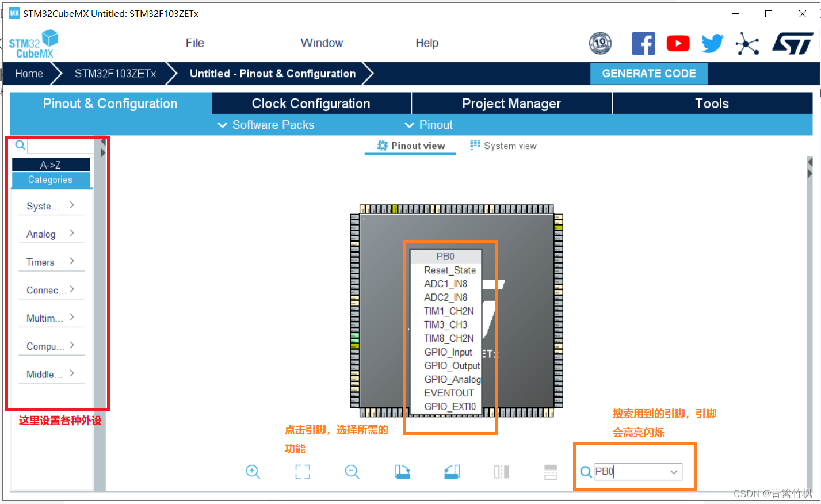Open the Facebook icon link
Screen dimensions: 821x504
pyautogui.click(x=643, y=43)
